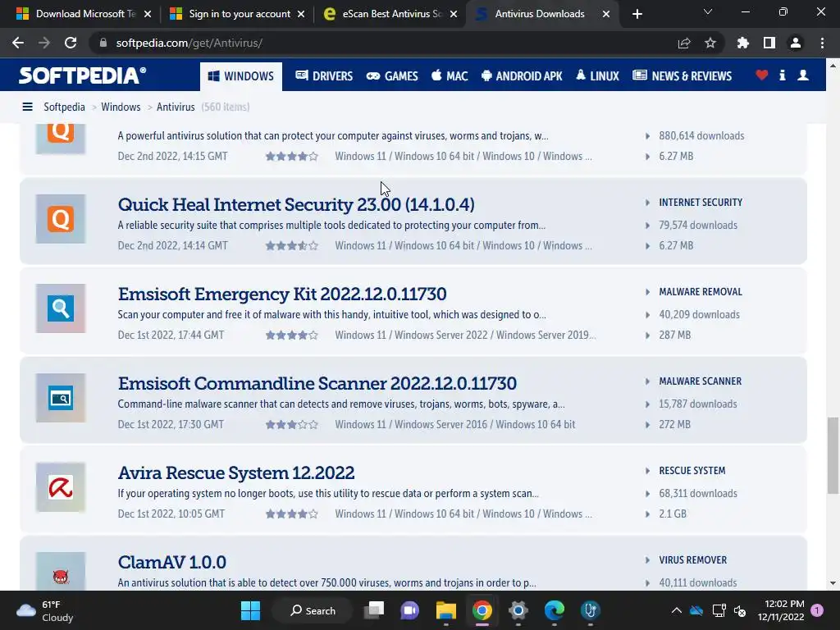Open Chrome three-dot menu
The height and width of the screenshot is (630, 840).
tap(822, 43)
